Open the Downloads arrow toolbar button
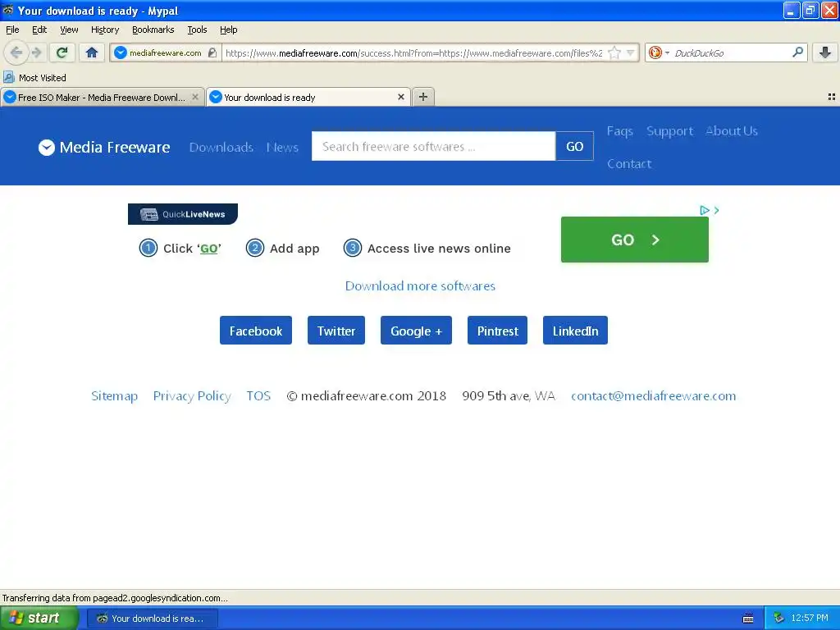Viewport: 840px width, 630px height. tap(825, 52)
